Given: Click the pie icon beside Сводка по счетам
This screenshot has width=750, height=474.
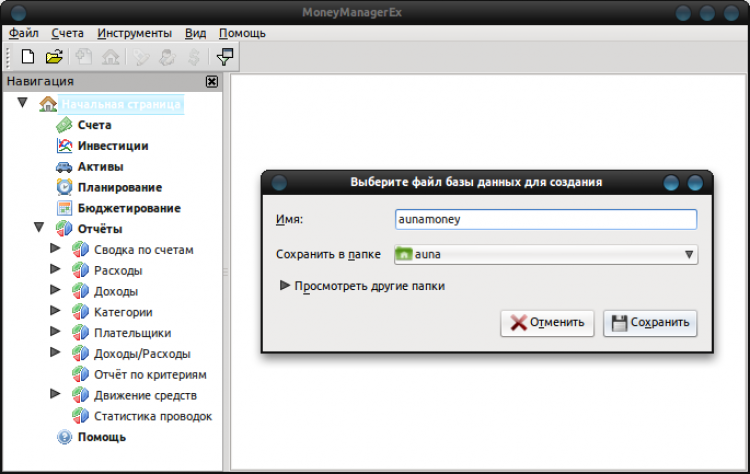Looking at the screenshot, I should [x=80, y=249].
